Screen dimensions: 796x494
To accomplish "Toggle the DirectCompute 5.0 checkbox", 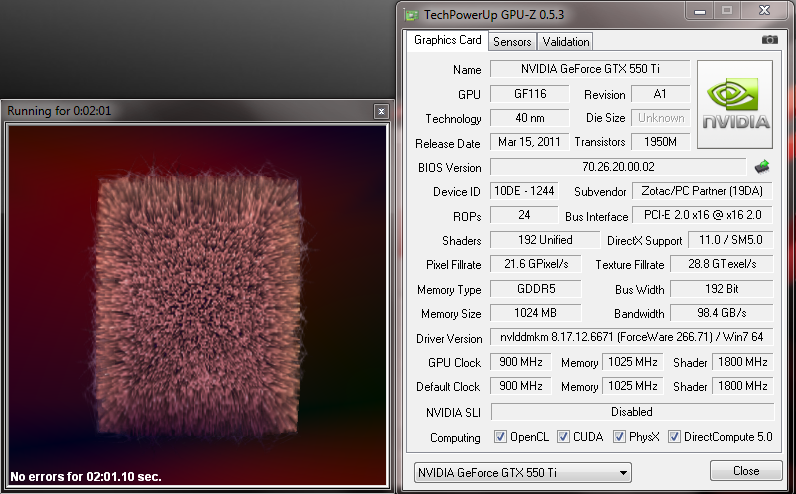I will [x=674, y=437].
